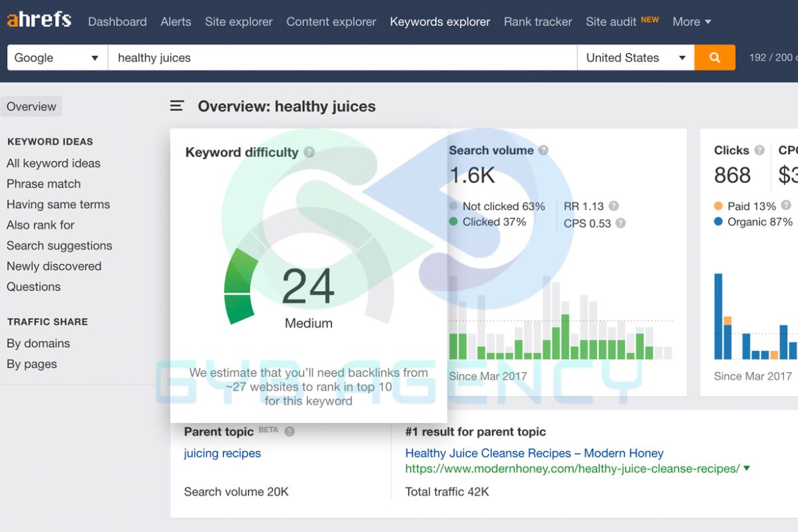This screenshot has width=798, height=532.
Task: Open Having same terms report
Action: point(59,204)
